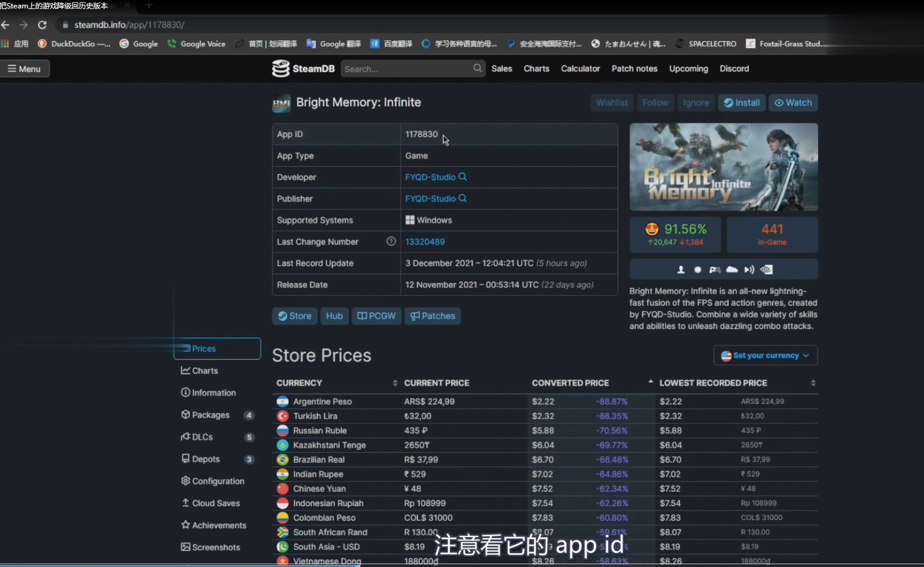Open the SPACELECTRO bookmark
Image resolution: width=924 pixels, height=567 pixels.
pyautogui.click(x=706, y=43)
